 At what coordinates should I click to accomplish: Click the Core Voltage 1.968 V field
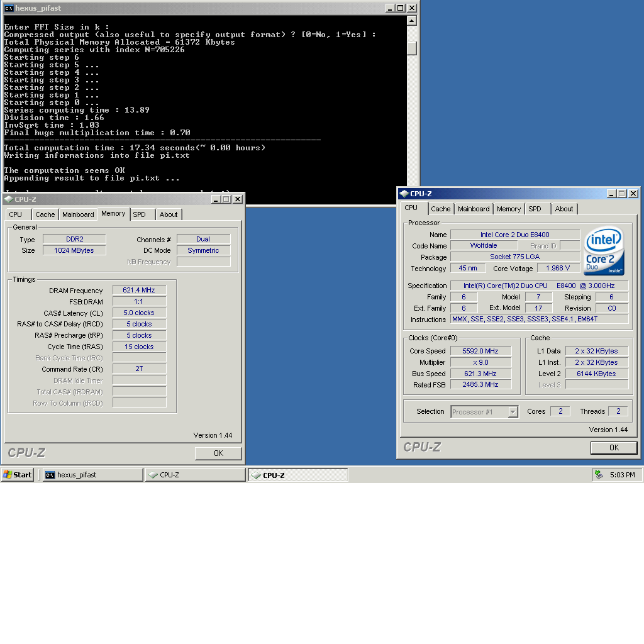558,268
